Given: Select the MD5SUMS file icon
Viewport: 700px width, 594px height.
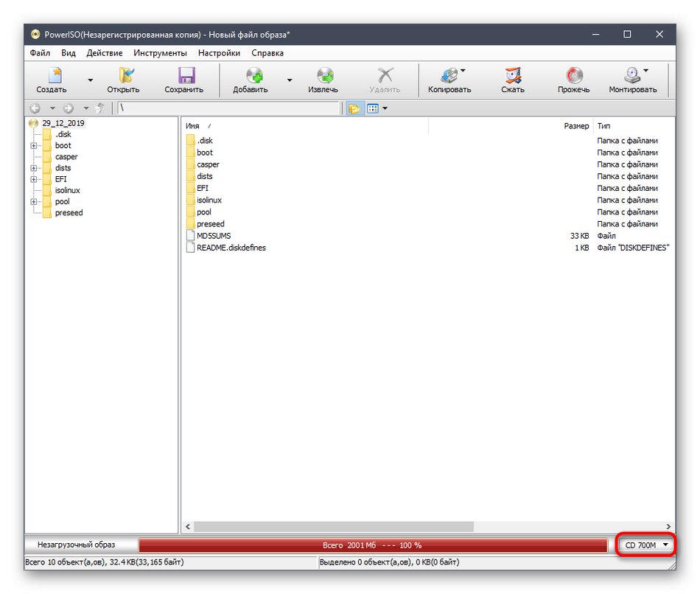Looking at the screenshot, I should point(191,236).
